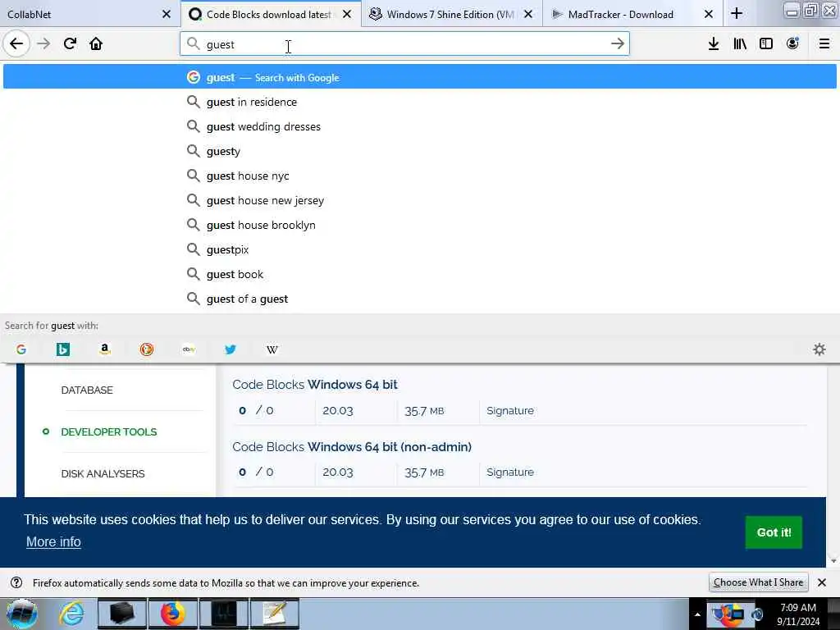Open the DISK ANALYSERS category

103,473
